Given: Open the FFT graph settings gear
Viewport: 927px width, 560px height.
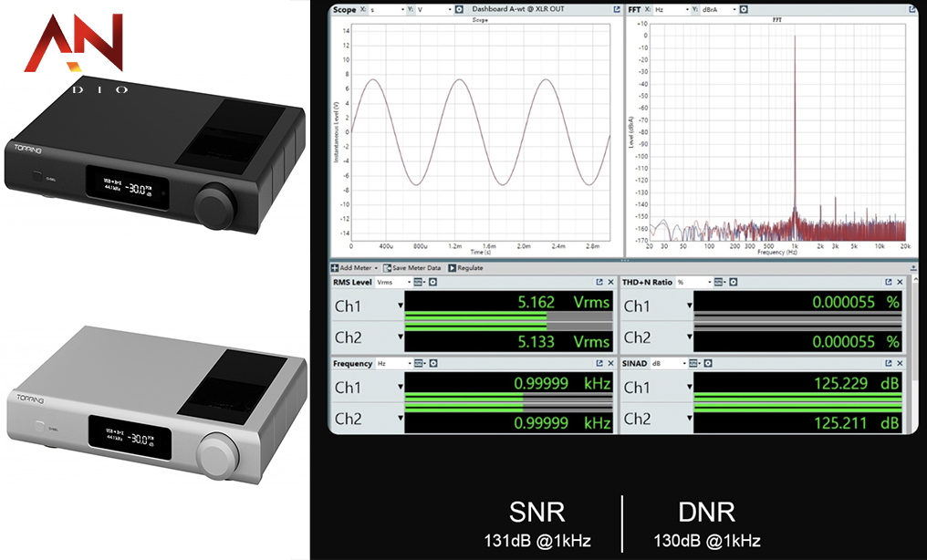Looking at the screenshot, I should [744, 9].
